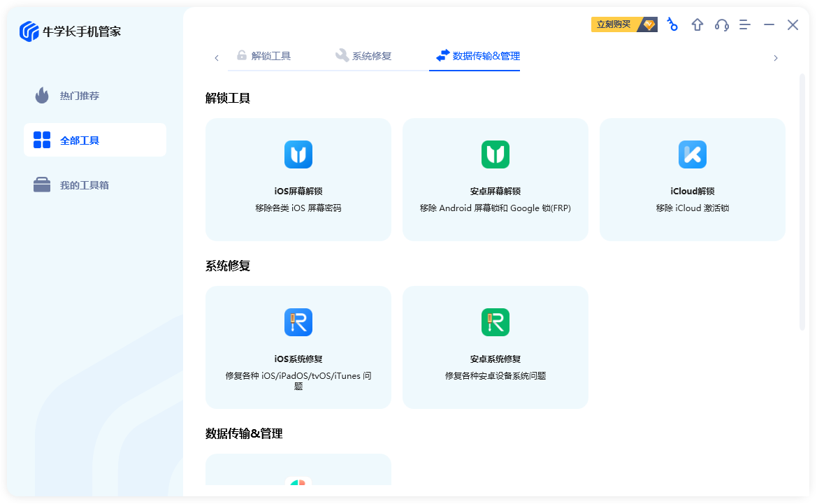
Task: Launch the iCloud解锁 tool icon
Action: (693, 154)
